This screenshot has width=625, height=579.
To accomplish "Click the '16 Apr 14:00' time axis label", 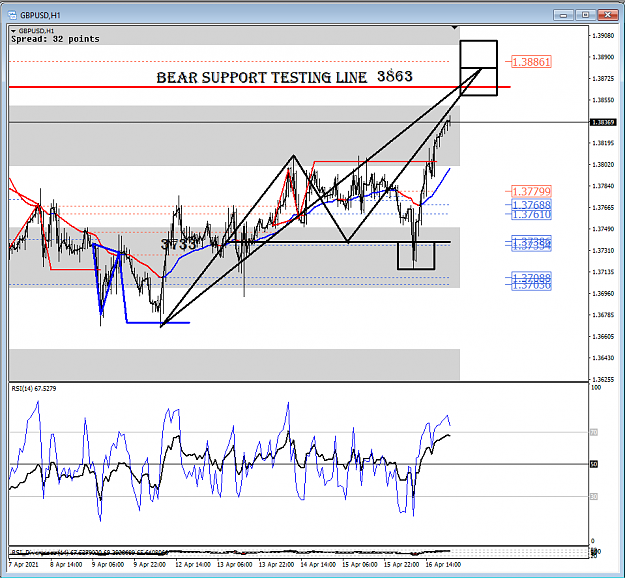I will (443, 565).
